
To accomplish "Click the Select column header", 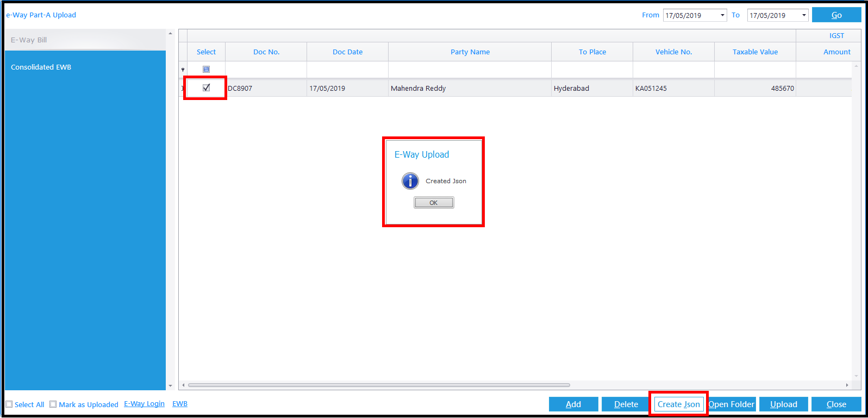I will (x=207, y=52).
